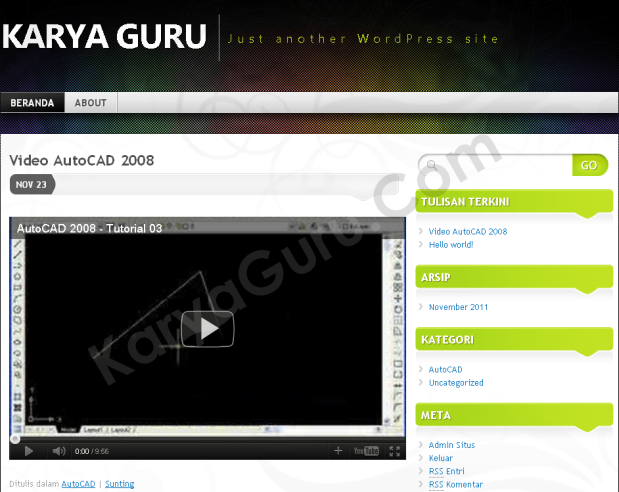Open the Video AutoCAD 2008 post title

tap(82, 160)
